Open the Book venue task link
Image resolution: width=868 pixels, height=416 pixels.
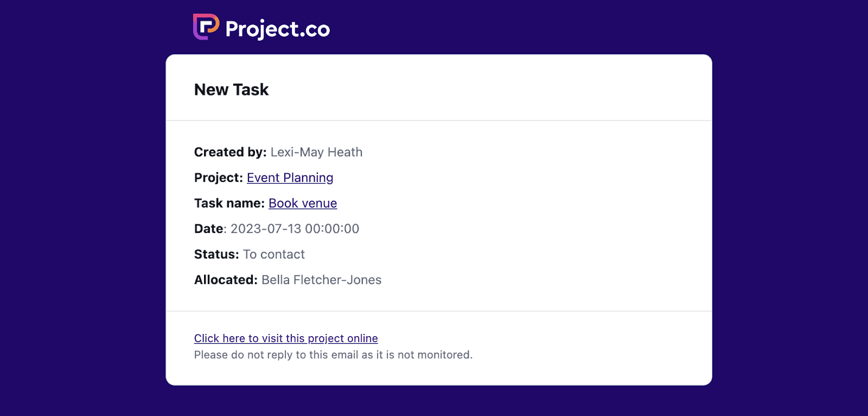pos(303,203)
